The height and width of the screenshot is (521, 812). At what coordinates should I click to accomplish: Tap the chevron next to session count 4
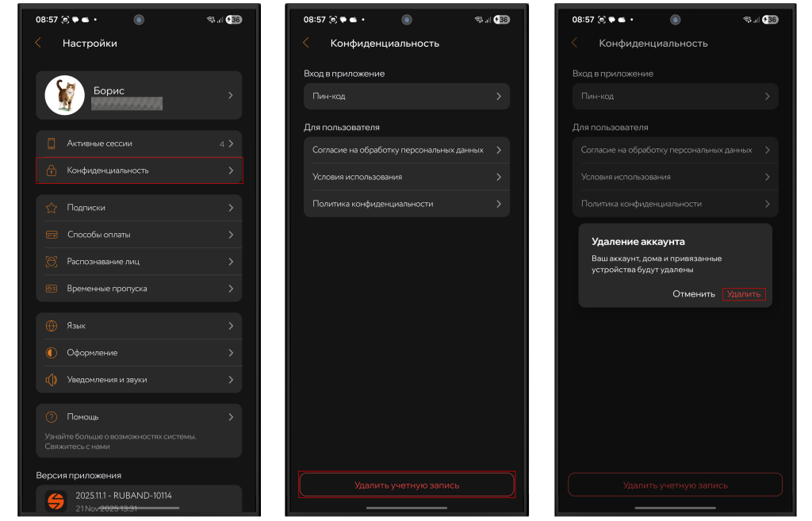[x=231, y=144]
